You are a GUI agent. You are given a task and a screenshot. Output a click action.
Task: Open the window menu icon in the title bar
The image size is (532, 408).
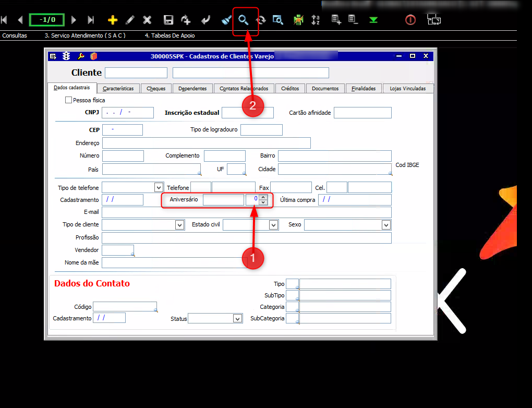click(53, 56)
